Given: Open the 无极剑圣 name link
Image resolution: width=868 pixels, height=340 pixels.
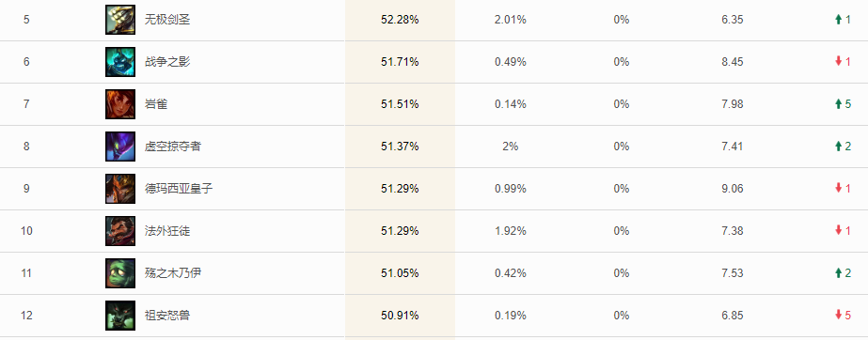Looking at the screenshot, I should click(x=167, y=20).
